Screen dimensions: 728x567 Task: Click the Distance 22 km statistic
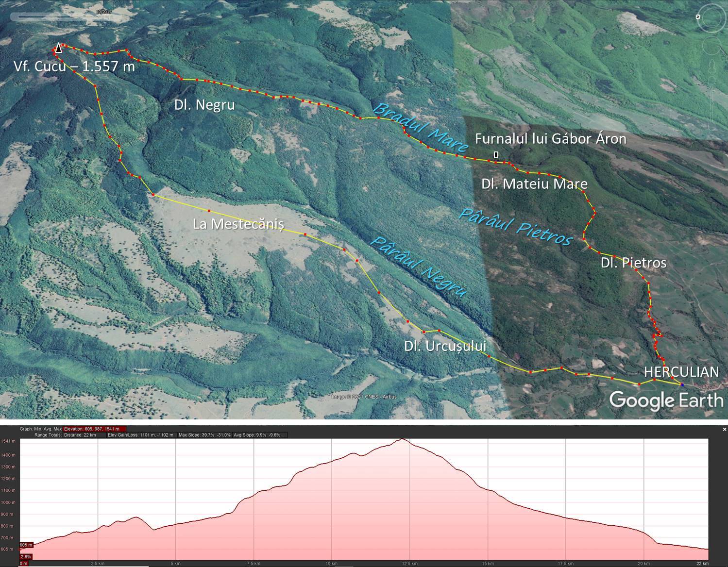pos(80,435)
